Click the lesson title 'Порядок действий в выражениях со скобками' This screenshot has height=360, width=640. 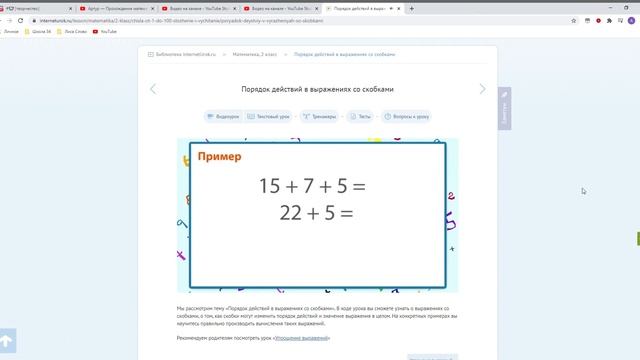pyautogui.click(x=318, y=89)
